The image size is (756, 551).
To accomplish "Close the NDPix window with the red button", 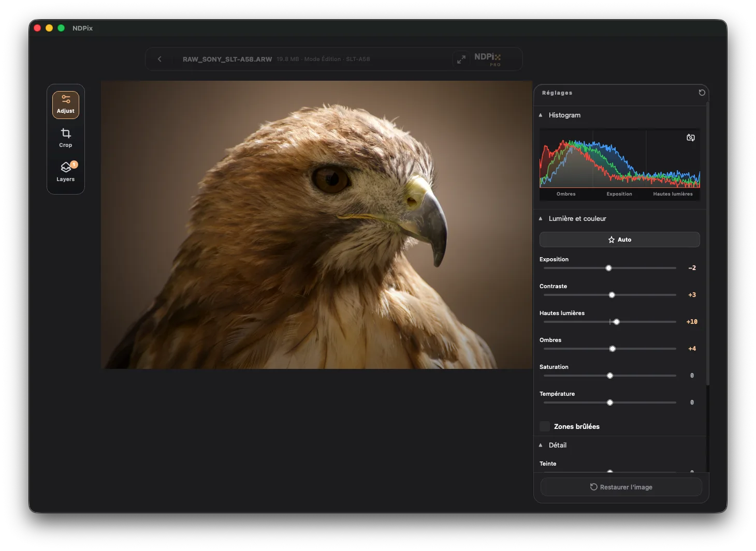I will pyautogui.click(x=37, y=28).
